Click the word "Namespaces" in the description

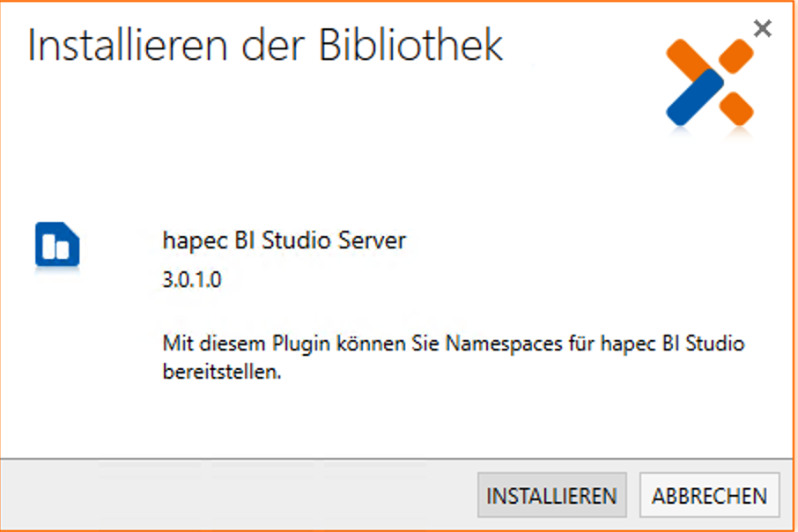coord(497,343)
